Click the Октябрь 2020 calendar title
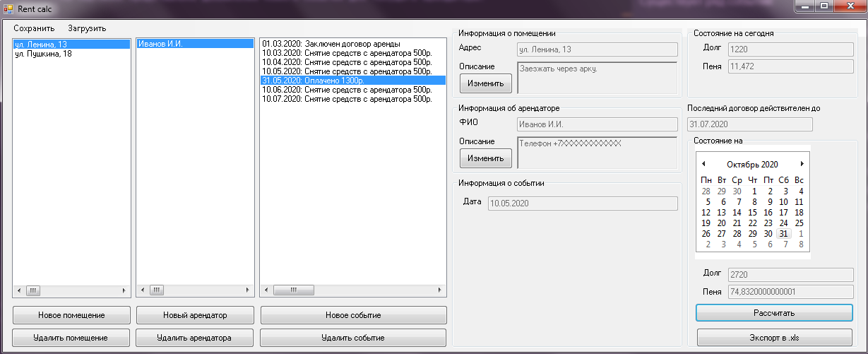The height and width of the screenshot is (354, 868). [752, 164]
